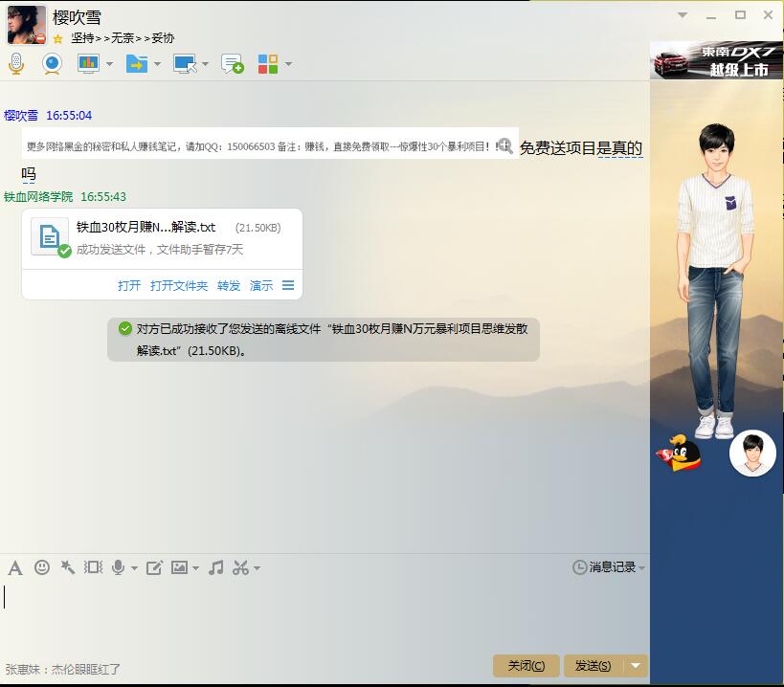Screen dimensions: 784x687
Task: Click the send file folder icon
Action: (137, 64)
